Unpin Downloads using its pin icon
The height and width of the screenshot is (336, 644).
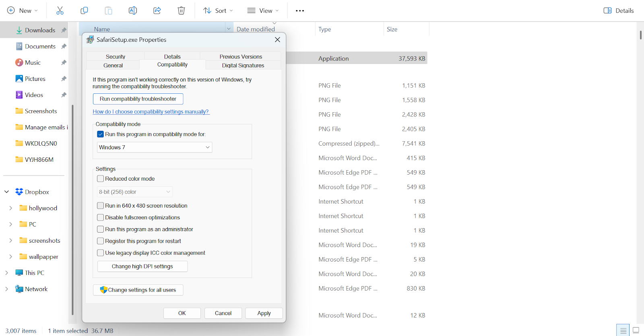64,30
